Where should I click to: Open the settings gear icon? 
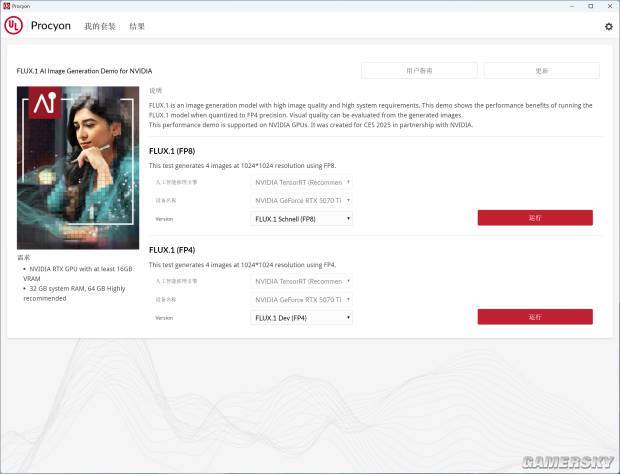click(x=609, y=26)
